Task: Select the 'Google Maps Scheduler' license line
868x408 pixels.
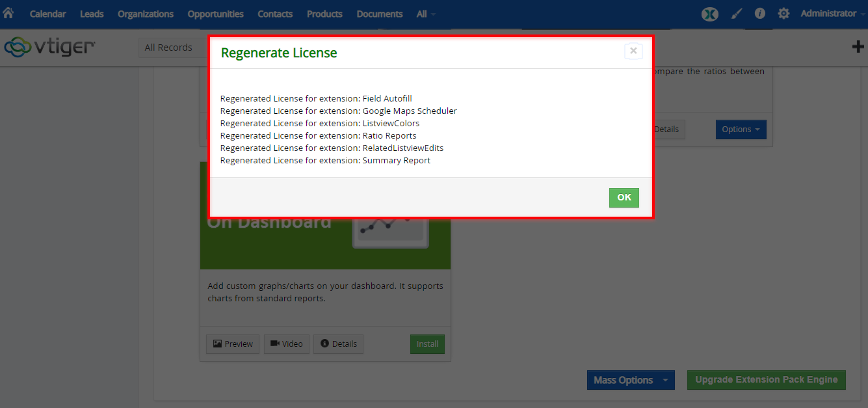Action: pyautogui.click(x=339, y=111)
